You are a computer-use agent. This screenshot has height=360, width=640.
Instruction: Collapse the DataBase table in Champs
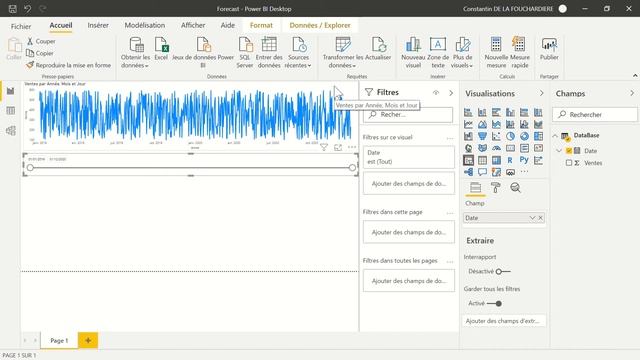[x=555, y=136]
